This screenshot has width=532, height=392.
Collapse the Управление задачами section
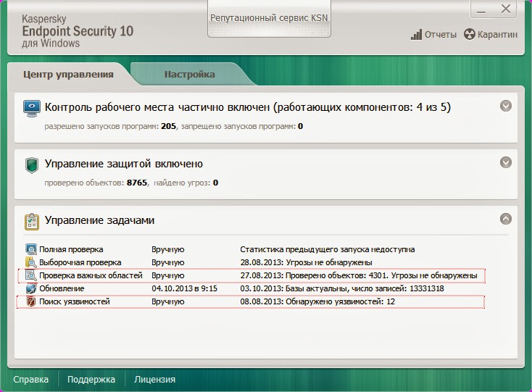pyautogui.click(x=505, y=219)
